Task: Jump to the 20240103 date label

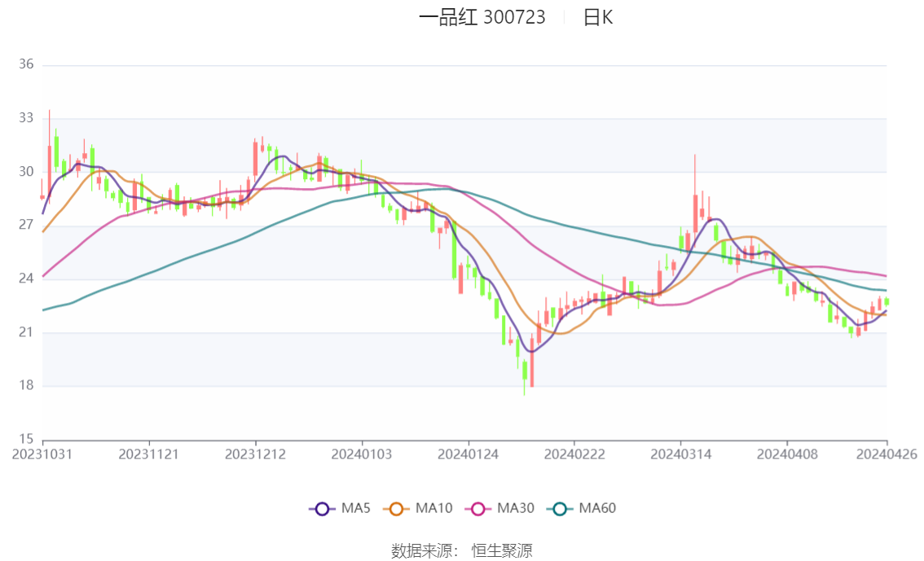Action: (x=362, y=454)
